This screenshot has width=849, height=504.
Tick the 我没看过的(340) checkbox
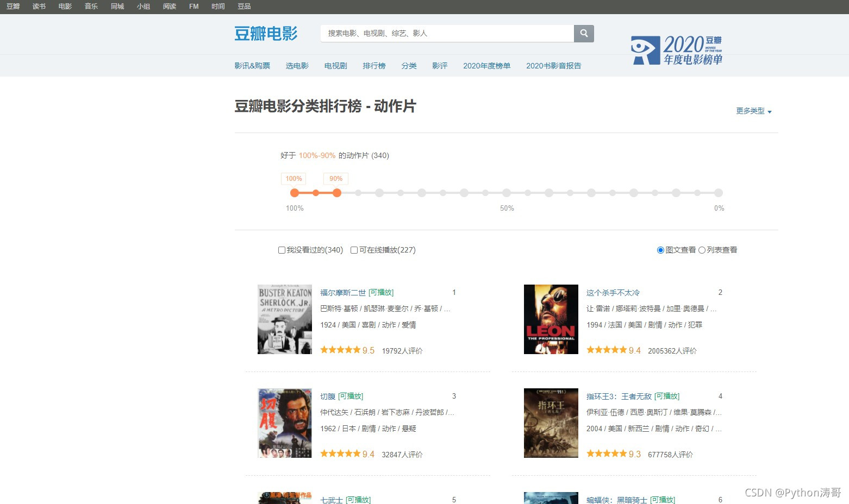[x=282, y=250]
